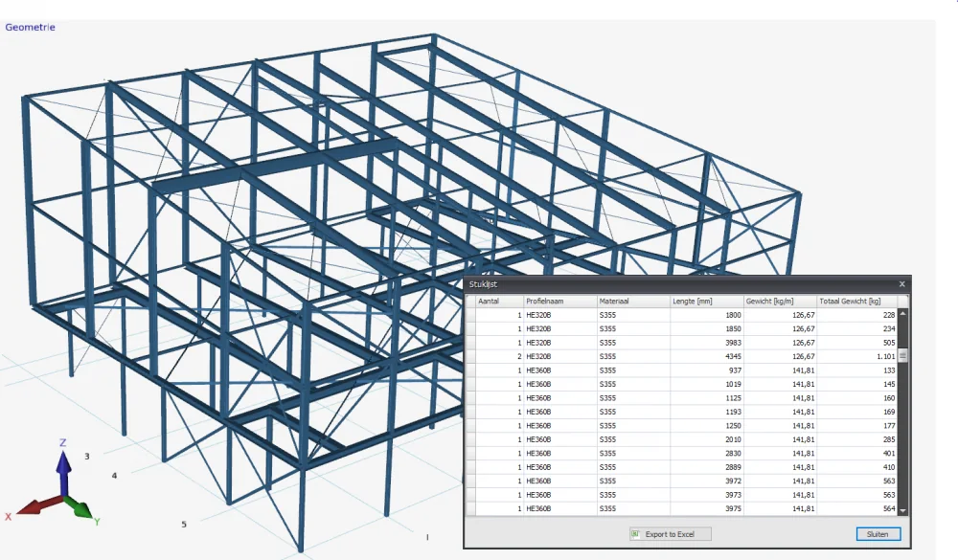Click the scrollbar up arrow in the Stuklijst
Image resolution: width=958 pixels, height=560 pixels.
(x=902, y=313)
